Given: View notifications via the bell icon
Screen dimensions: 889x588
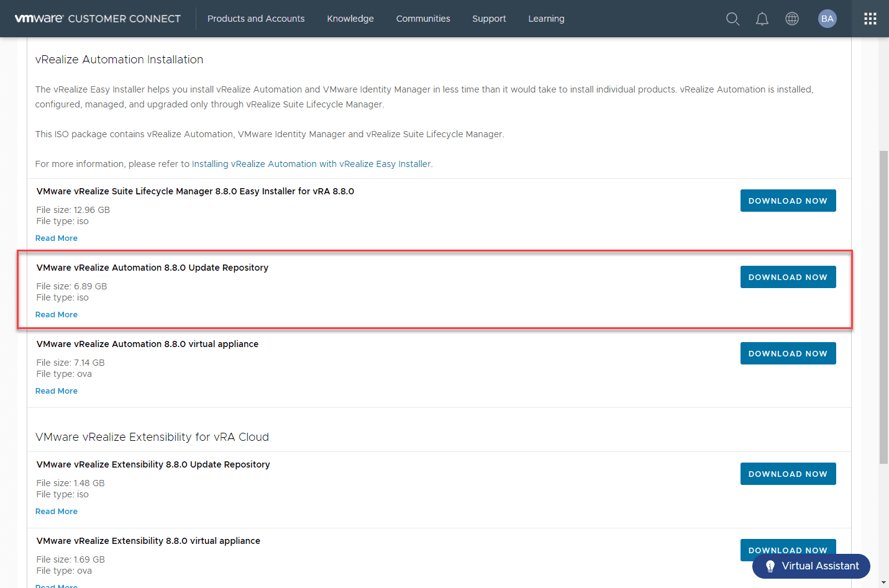Looking at the screenshot, I should pos(762,19).
